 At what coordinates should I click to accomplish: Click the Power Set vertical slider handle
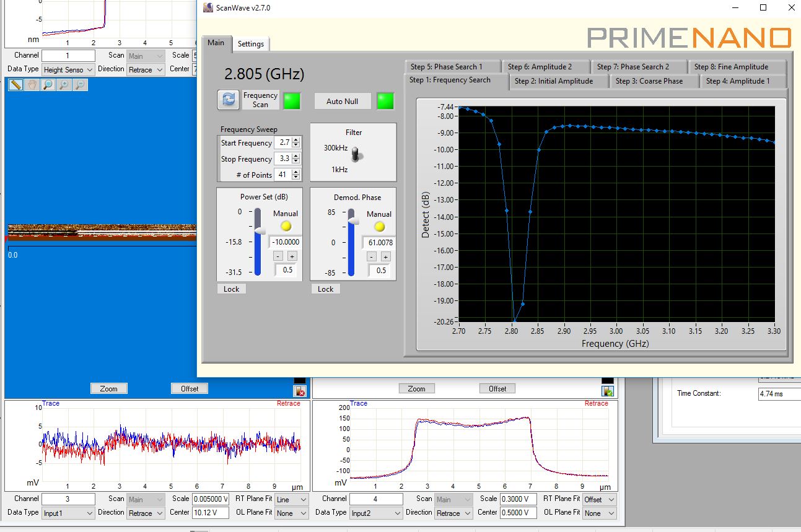pos(260,230)
